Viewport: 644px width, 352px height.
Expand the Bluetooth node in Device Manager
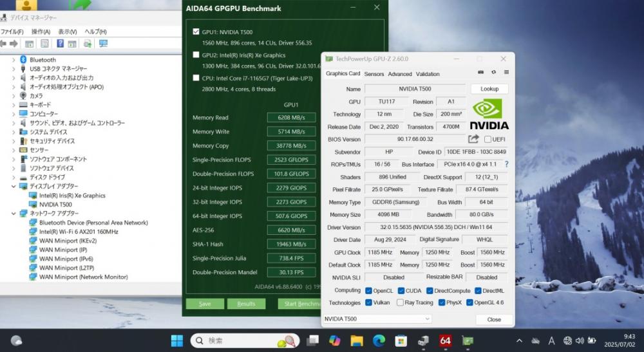(14, 60)
